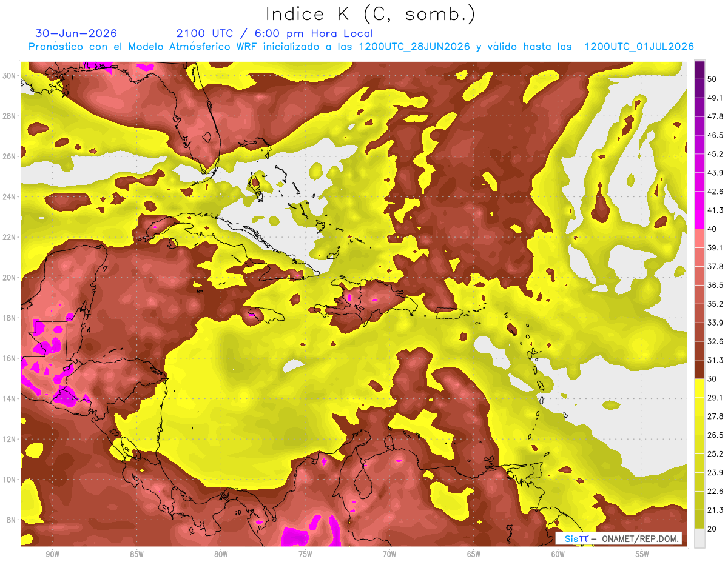Click the 24N latitude axis label
Screen dimensions: 728x562
(x=9, y=197)
